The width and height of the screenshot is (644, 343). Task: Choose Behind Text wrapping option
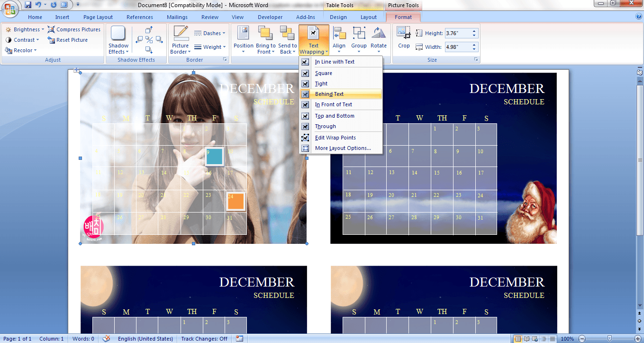coord(329,94)
